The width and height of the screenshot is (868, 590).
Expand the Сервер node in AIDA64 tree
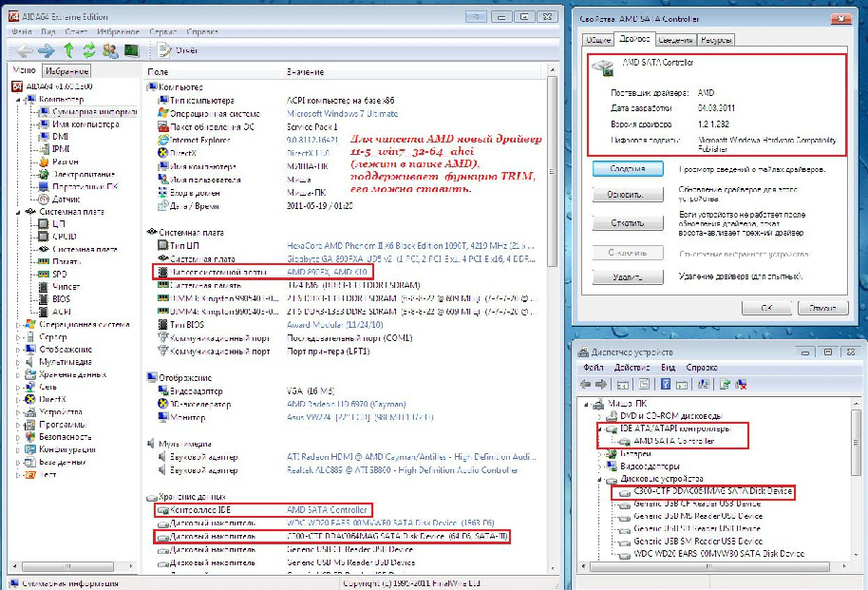pos(18,337)
